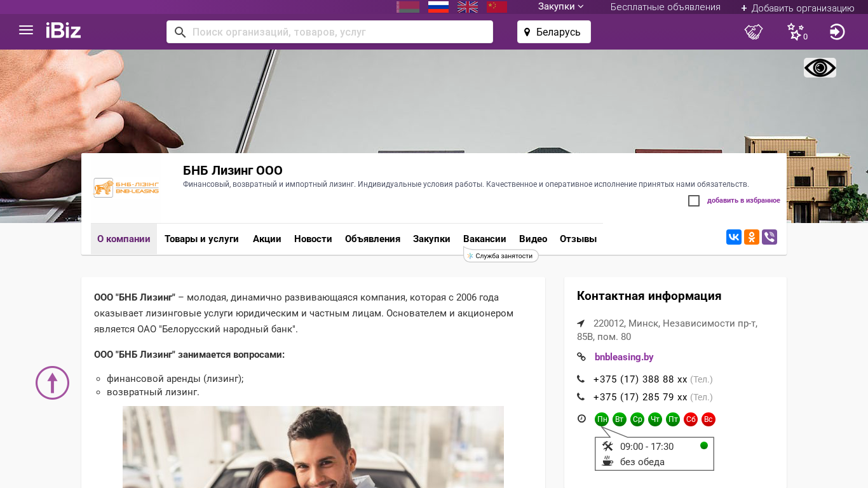Select Monday (Пн) in working hours
This screenshot has width=868, height=488.
tap(602, 419)
